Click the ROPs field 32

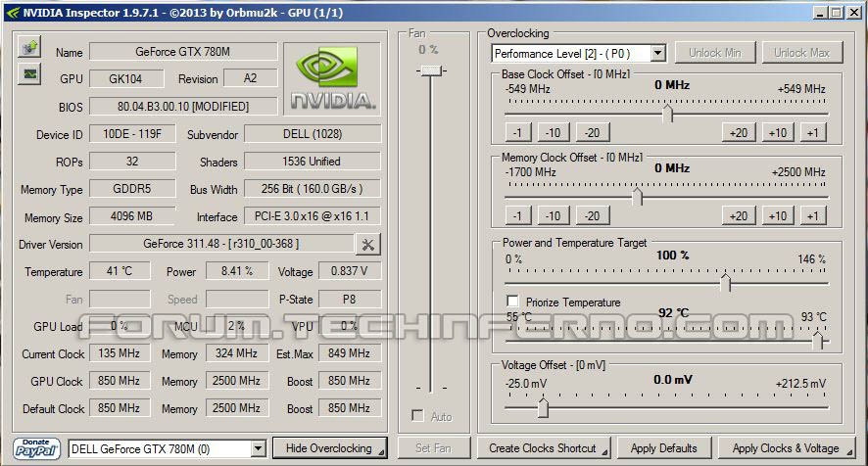132,162
